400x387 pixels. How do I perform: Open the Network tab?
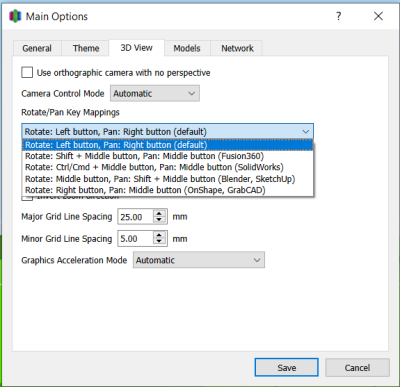click(237, 48)
